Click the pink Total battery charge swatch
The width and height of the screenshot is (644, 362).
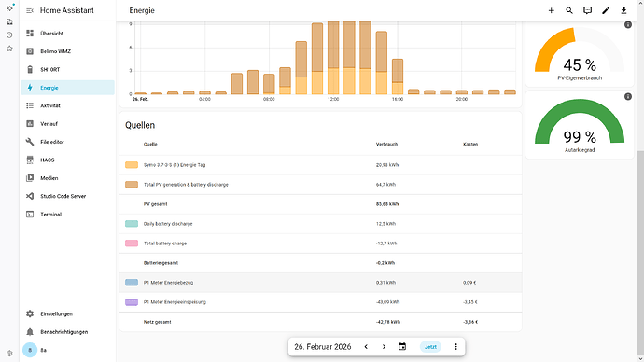132,244
